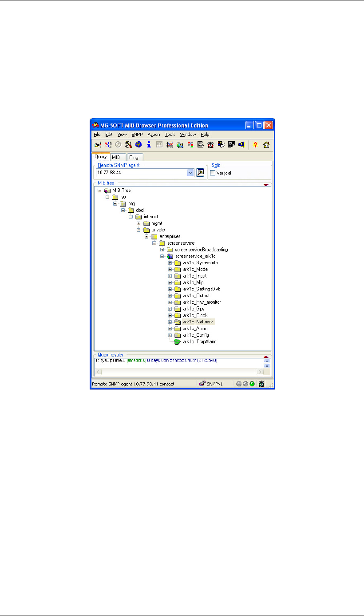Expand the ark1c_SystemInfo node
Viewport: 364px width, 616px height.
click(x=170, y=263)
